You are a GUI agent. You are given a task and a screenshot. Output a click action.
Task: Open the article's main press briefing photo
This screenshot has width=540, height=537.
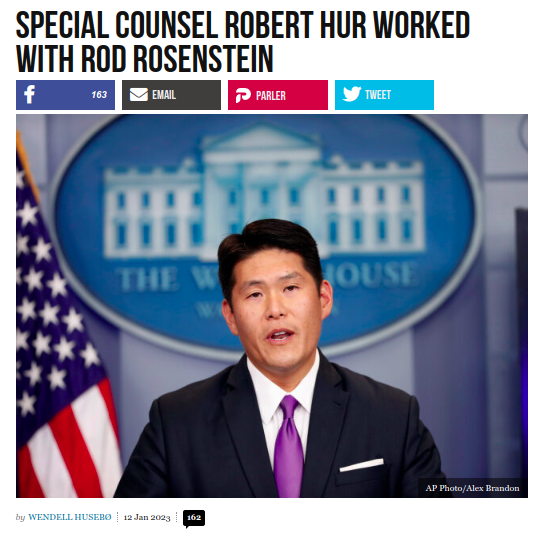[x=272, y=306]
